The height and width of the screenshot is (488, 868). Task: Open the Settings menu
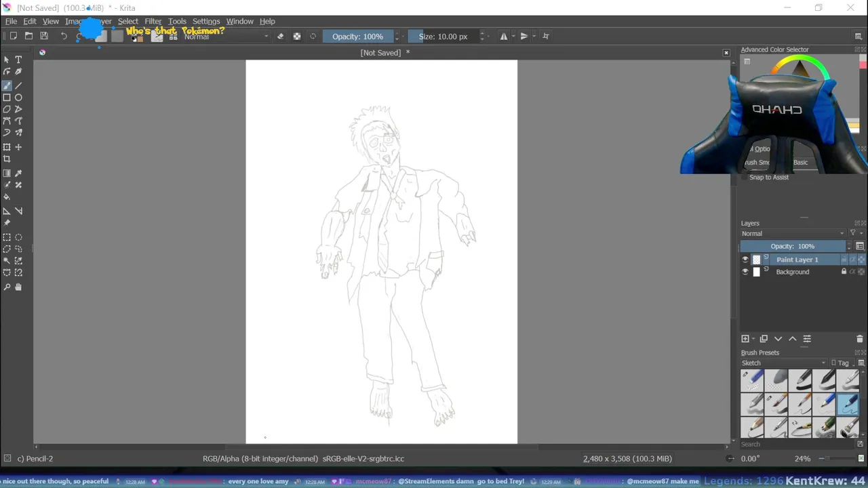pyautogui.click(x=206, y=21)
